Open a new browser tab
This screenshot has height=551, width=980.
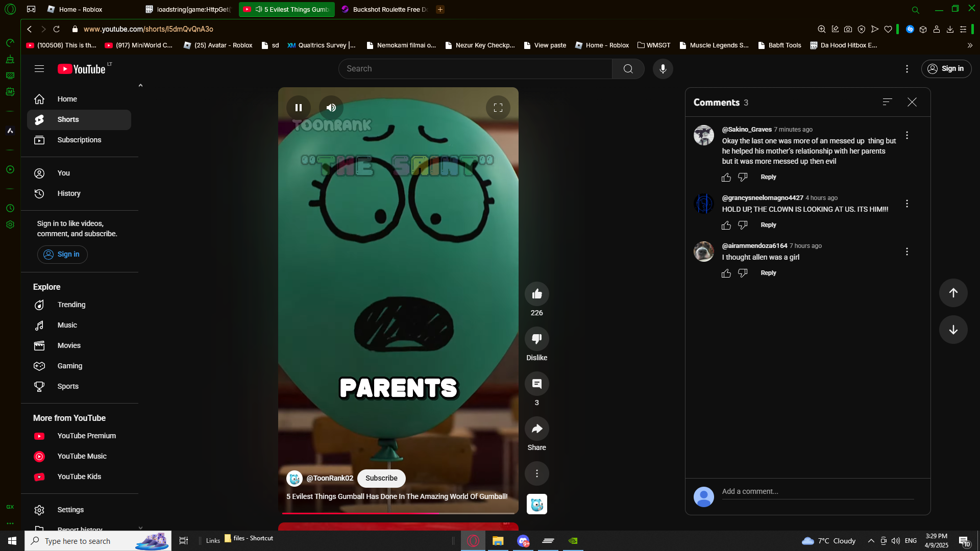click(x=440, y=9)
